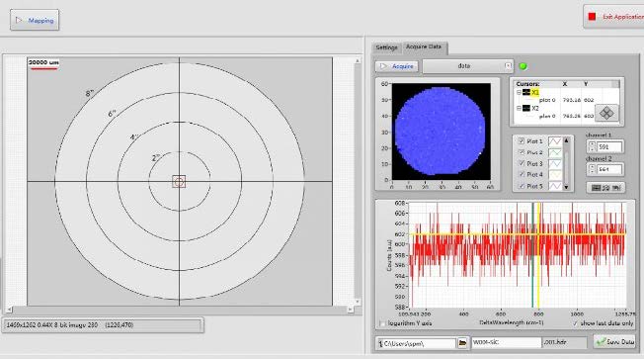
Task: Select the X2 cursor glyph icon
Action: (525, 108)
